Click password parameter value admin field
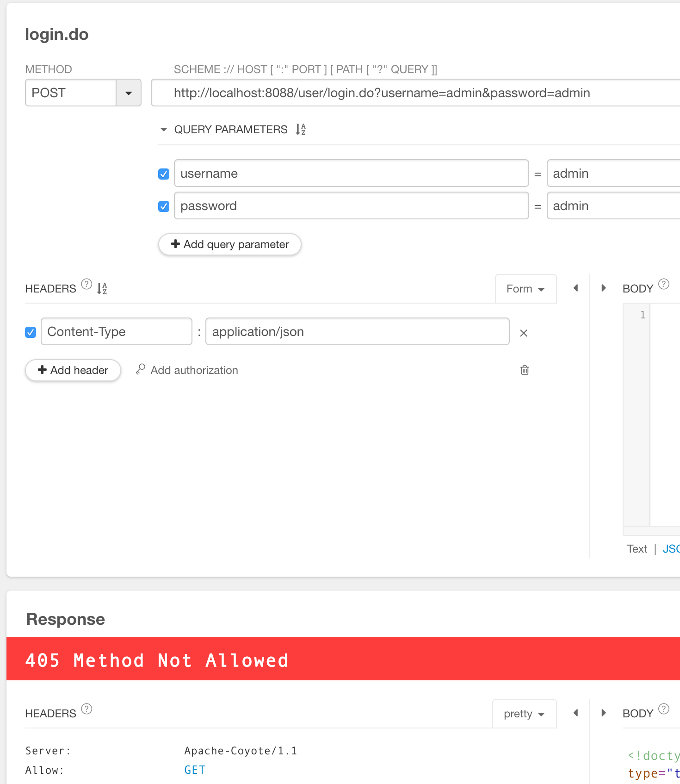This screenshot has height=784, width=680. 613,206
